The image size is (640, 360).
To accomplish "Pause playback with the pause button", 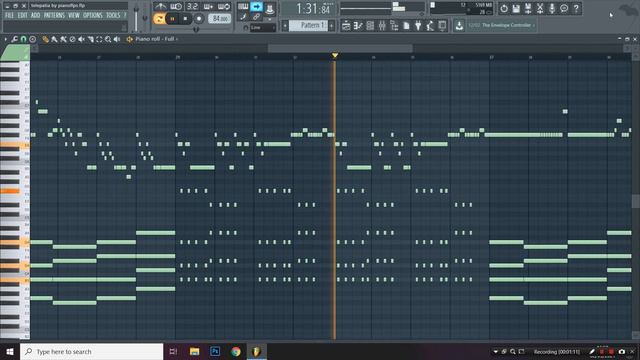I will (x=172, y=19).
